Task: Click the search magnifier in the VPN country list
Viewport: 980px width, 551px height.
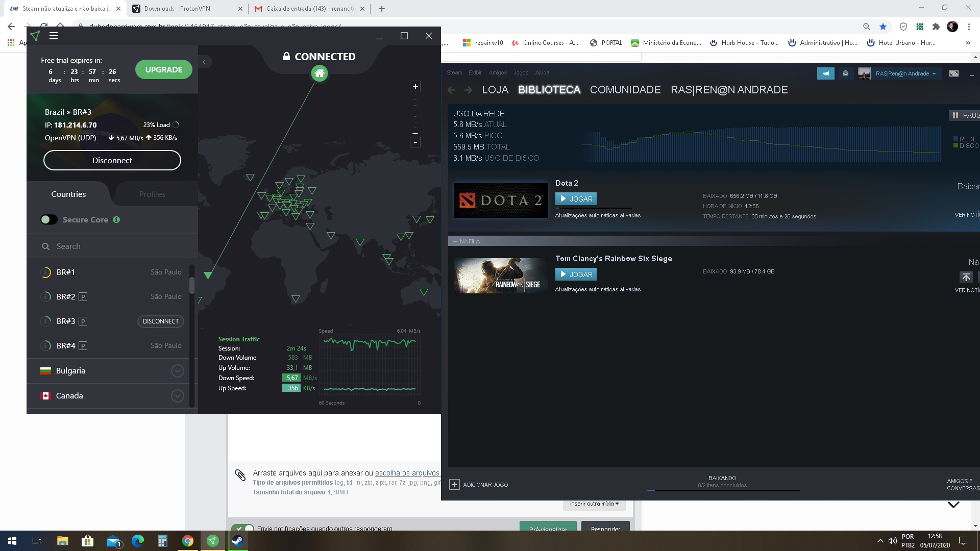Action: (46, 246)
